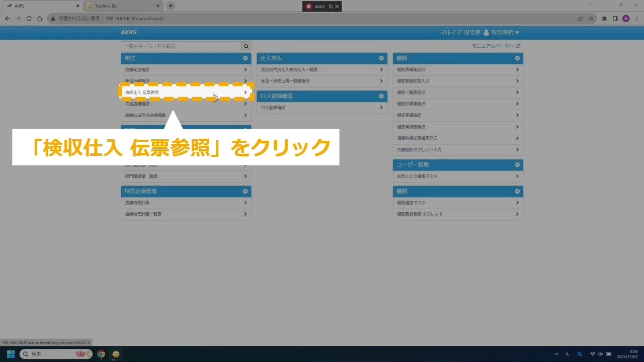Open the マニュアルページへ link
The width and height of the screenshot is (644, 362).
[496, 46]
